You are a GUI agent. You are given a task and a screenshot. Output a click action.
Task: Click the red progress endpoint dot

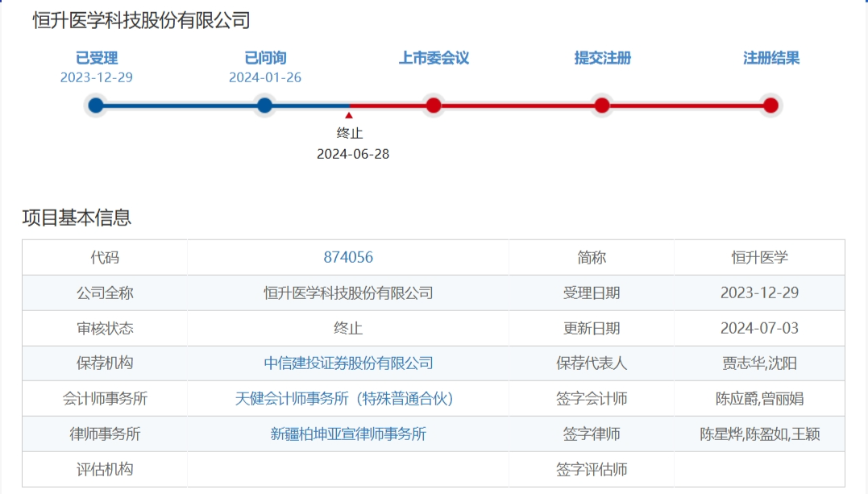[x=770, y=105]
